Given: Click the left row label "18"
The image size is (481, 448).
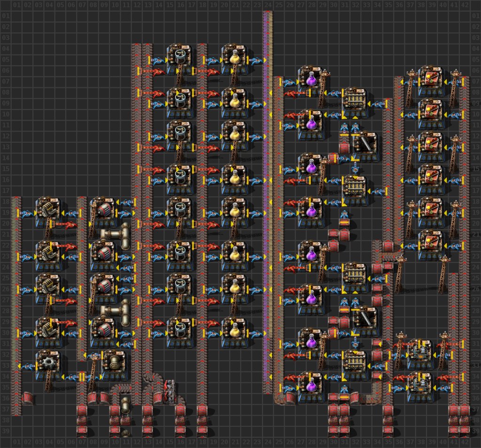Looking at the screenshot, I should [x=5, y=202].
